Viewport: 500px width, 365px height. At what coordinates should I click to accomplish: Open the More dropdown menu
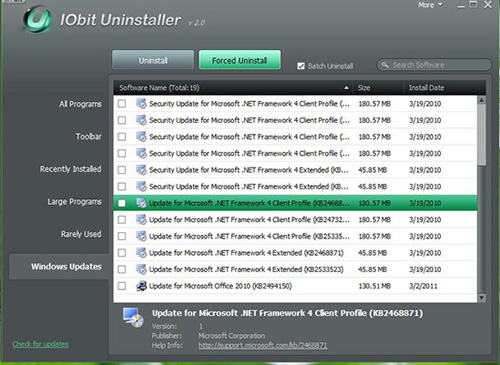430,5
